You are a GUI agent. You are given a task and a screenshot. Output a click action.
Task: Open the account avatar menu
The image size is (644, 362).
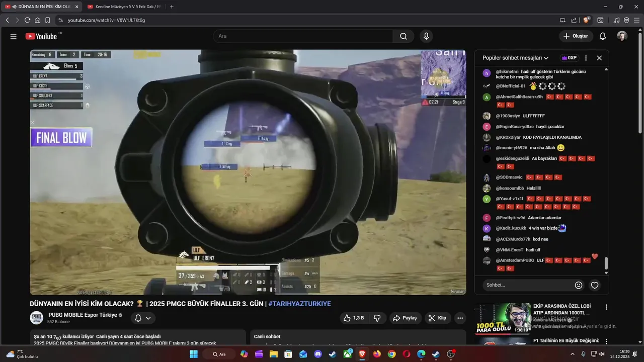(622, 36)
